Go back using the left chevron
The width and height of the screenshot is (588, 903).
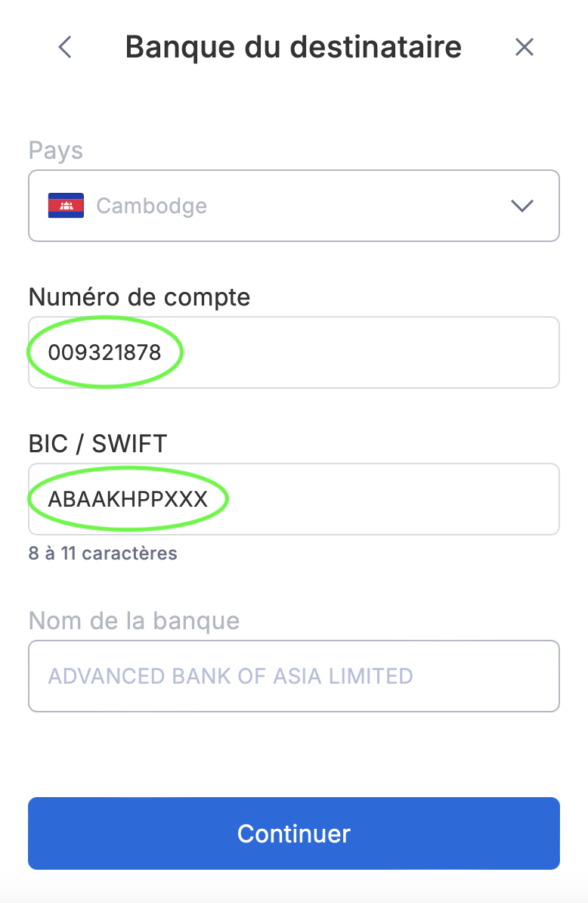pos(66,48)
